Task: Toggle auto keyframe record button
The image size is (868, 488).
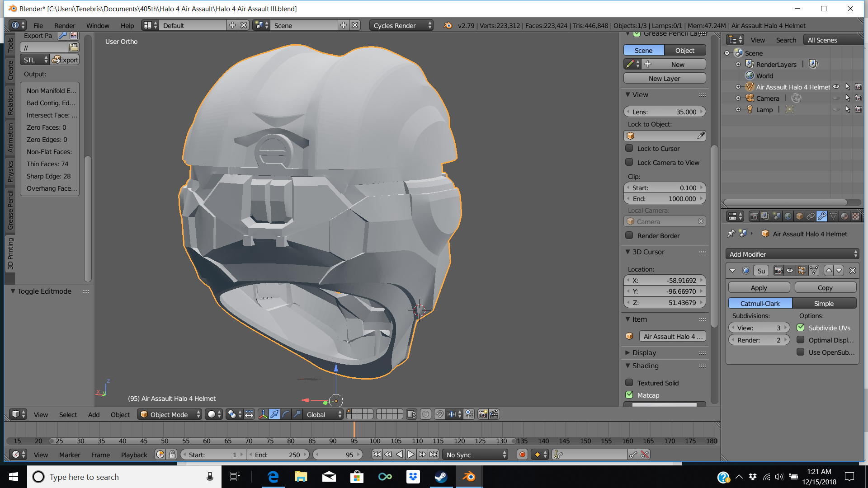Action: click(522, 455)
